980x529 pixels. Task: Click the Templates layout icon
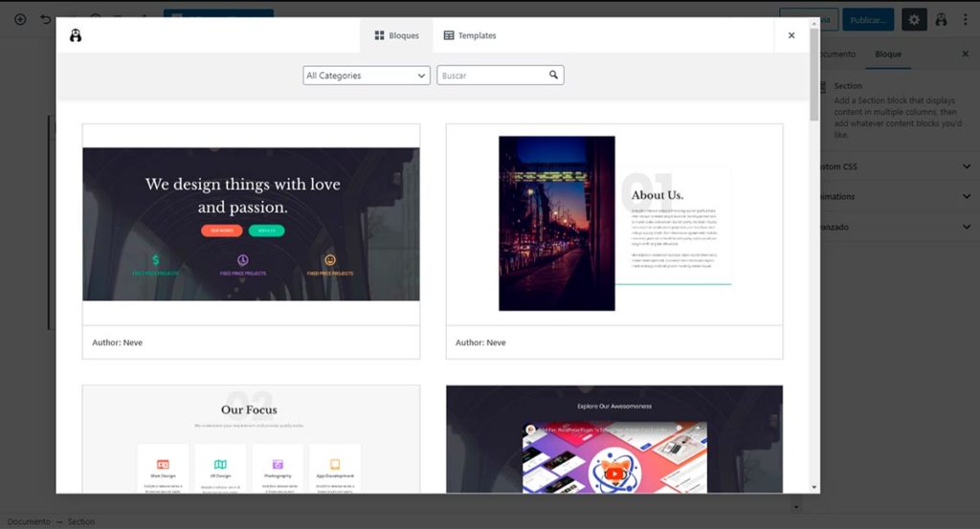[x=449, y=35]
